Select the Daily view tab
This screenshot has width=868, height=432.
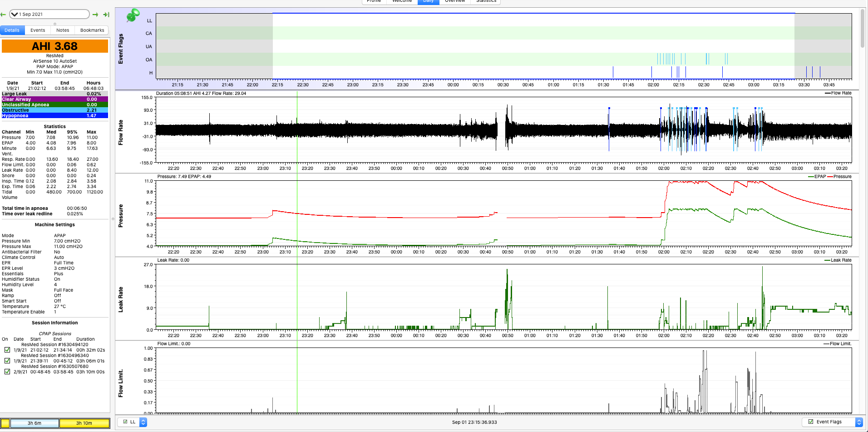[x=428, y=1]
